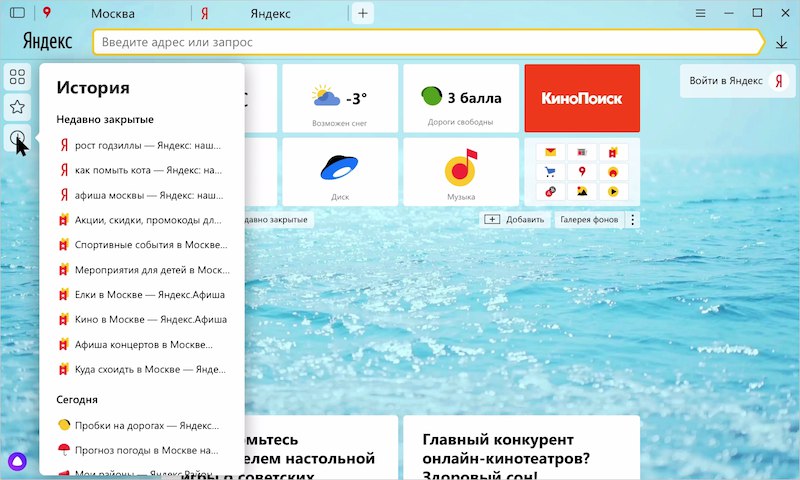
Task: Open the Video play tile icon
Action: coord(613,192)
